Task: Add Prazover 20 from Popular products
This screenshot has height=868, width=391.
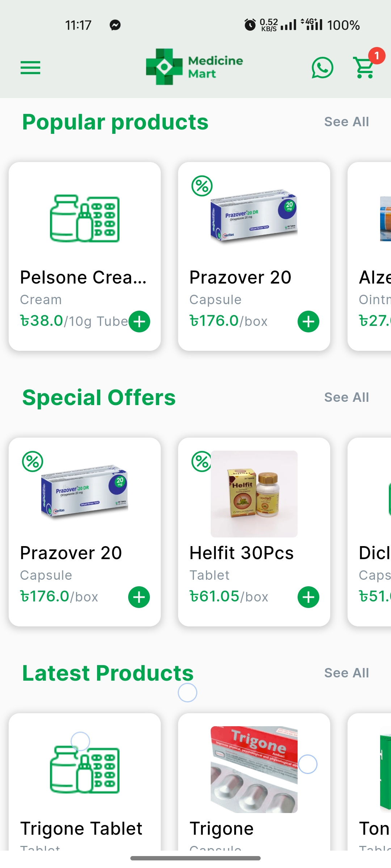Action: point(308,321)
